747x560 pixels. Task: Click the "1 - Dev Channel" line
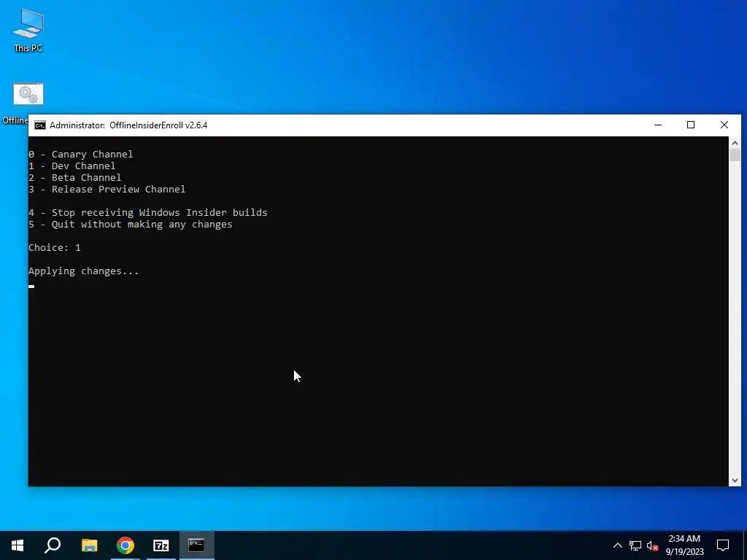[x=72, y=166]
